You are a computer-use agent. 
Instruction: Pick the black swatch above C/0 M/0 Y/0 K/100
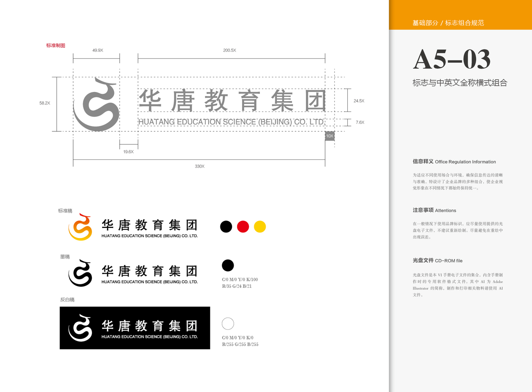[228, 265]
